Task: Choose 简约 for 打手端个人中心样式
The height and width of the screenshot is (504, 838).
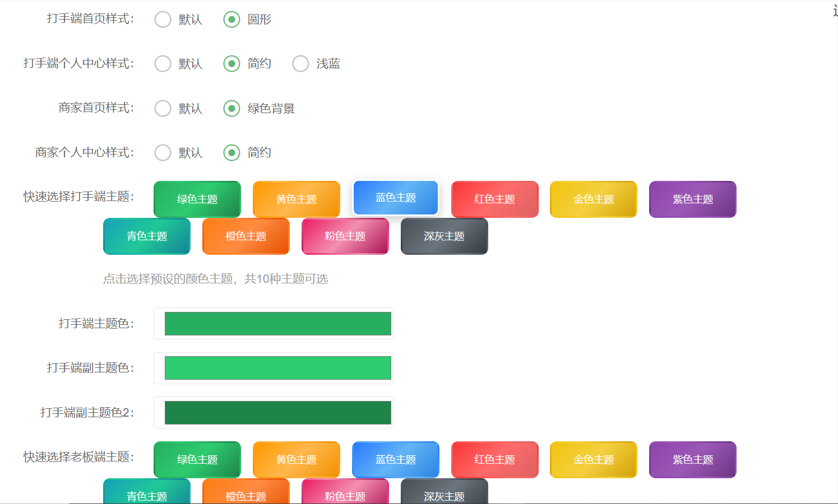Action: click(x=232, y=63)
